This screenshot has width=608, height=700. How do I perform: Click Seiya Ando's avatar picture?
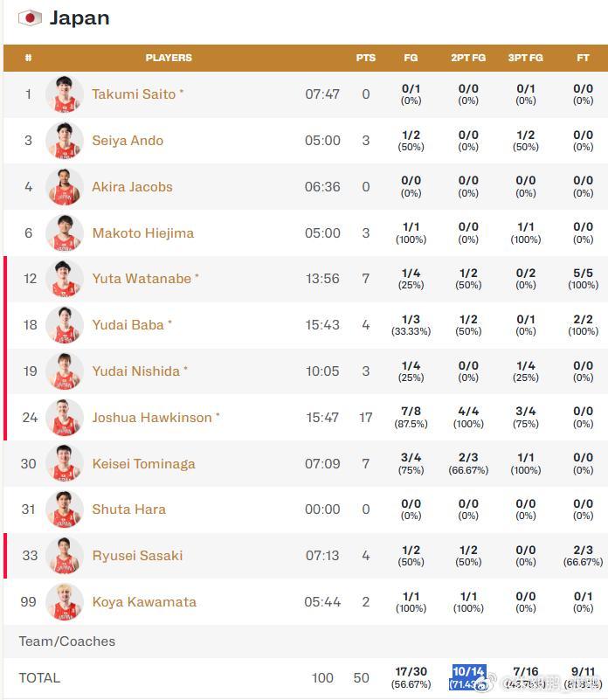(65, 141)
